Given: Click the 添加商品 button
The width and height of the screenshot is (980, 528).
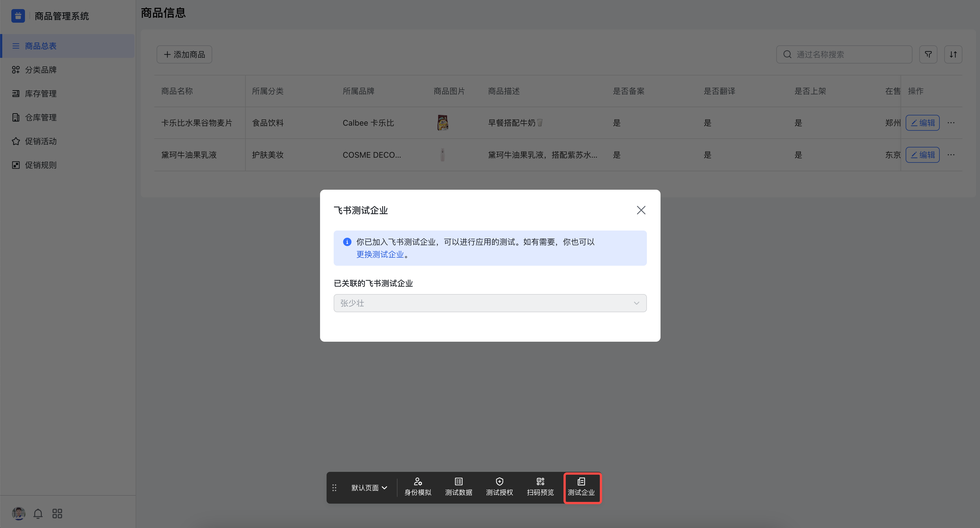Looking at the screenshot, I should (x=184, y=54).
